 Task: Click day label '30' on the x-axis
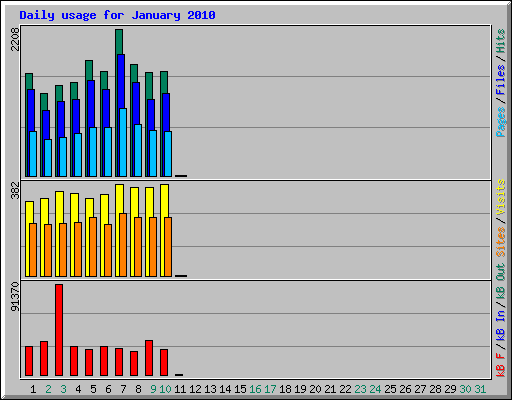(465, 389)
